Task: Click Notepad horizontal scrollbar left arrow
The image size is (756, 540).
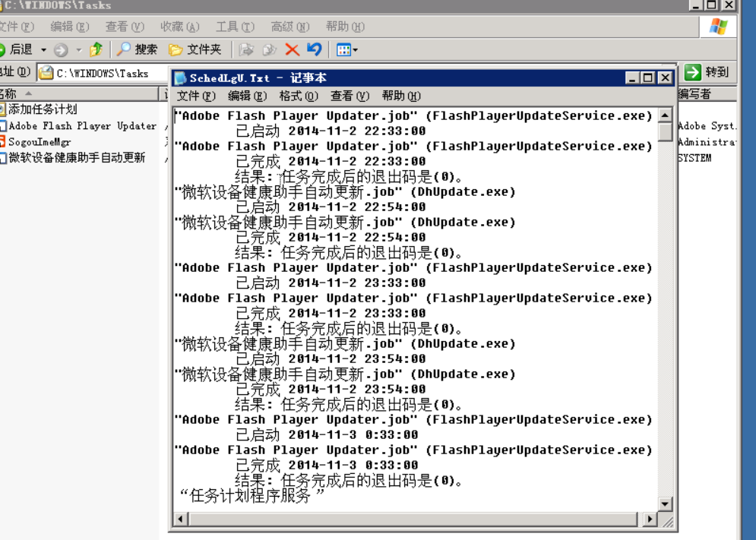Action: coord(181,519)
